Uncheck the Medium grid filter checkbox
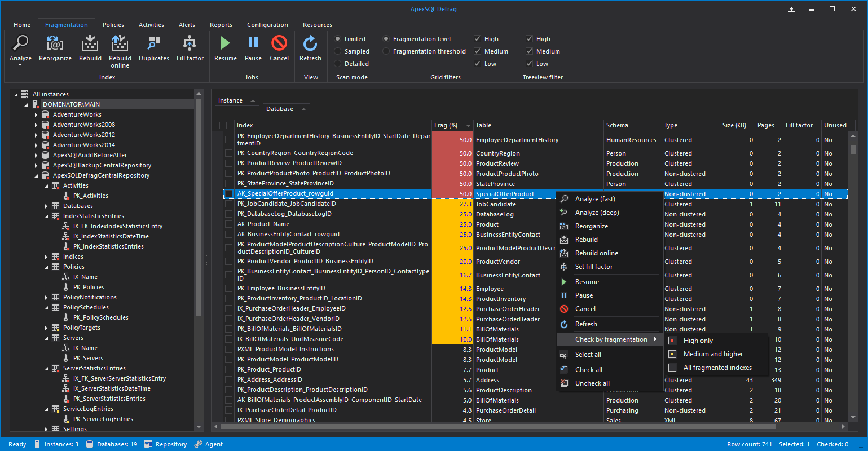This screenshot has width=868, height=451. point(477,51)
